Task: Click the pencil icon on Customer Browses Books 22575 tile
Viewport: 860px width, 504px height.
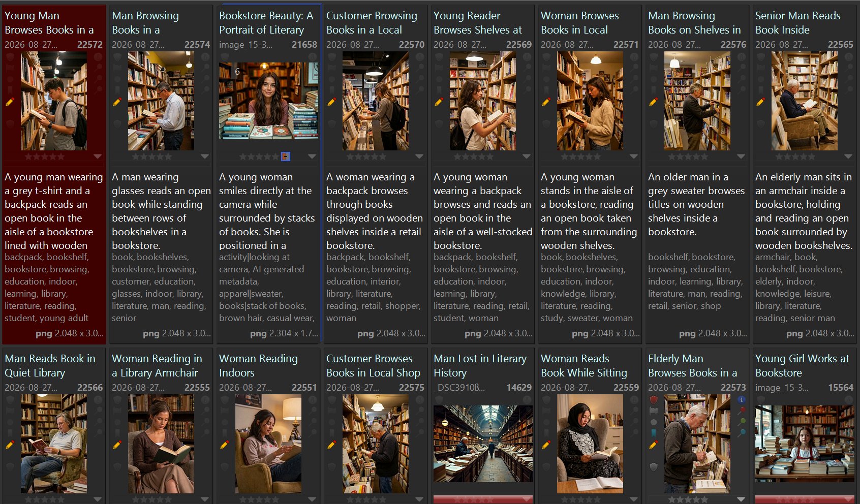Action: pyautogui.click(x=331, y=445)
